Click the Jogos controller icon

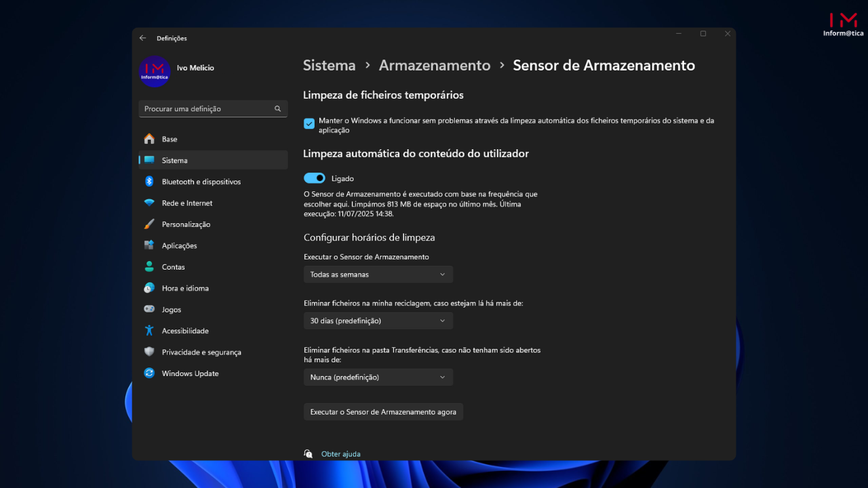[x=149, y=309]
